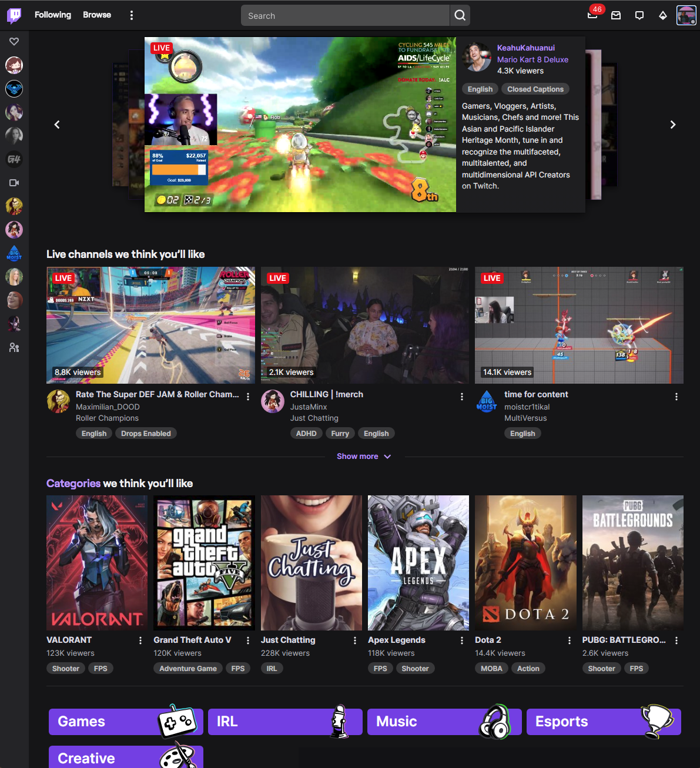This screenshot has width=700, height=768.
Task: Select the Furry tag
Action: pyautogui.click(x=340, y=434)
